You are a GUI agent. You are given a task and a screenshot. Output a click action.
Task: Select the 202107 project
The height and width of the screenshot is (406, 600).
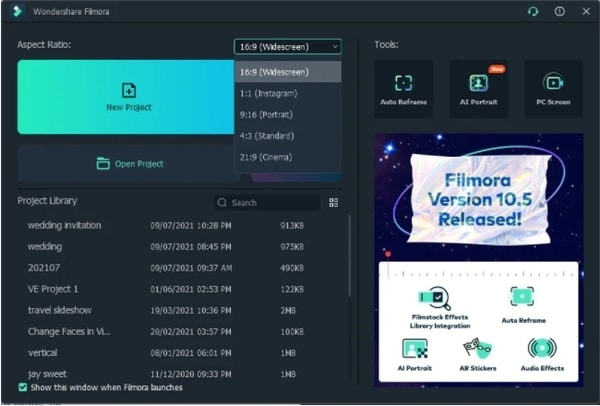182,268
